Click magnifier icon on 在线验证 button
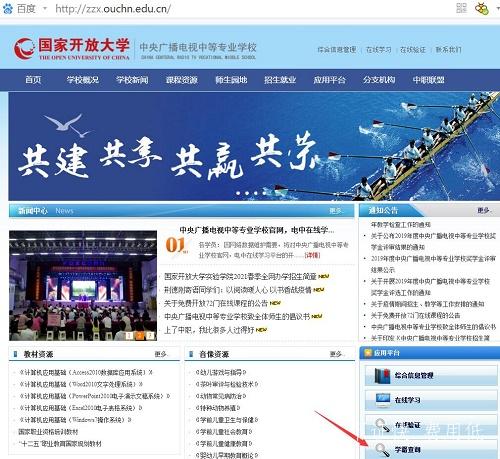The image size is (500, 459). pos(382,425)
